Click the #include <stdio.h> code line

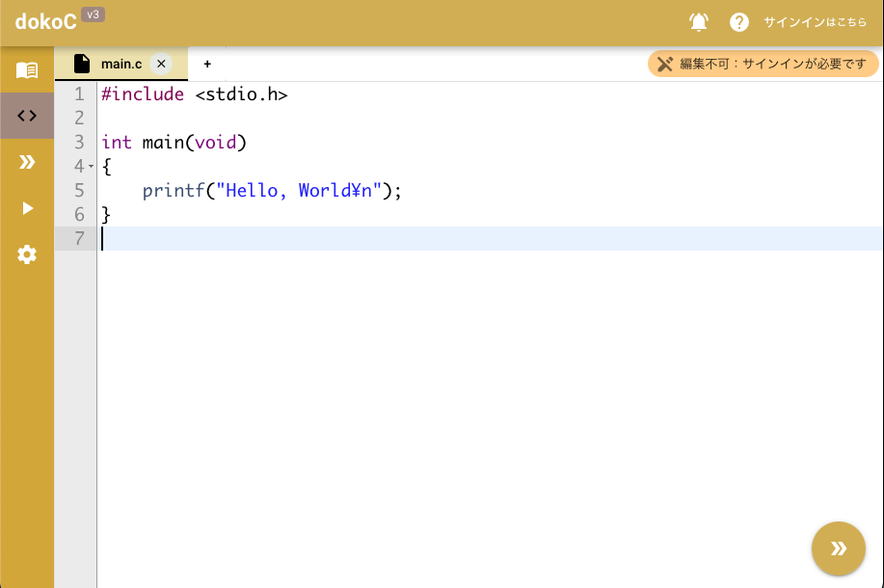[194, 94]
